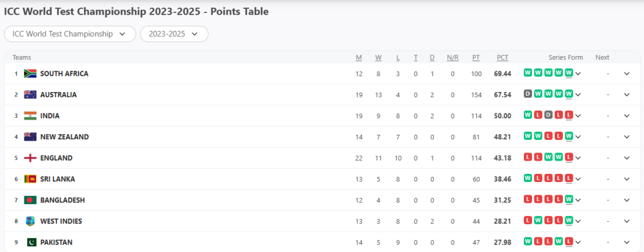Image resolution: width=644 pixels, height=252 pixels.
Task: Open the ICC World Test Championship dropdown
Action: coord(70,34)
